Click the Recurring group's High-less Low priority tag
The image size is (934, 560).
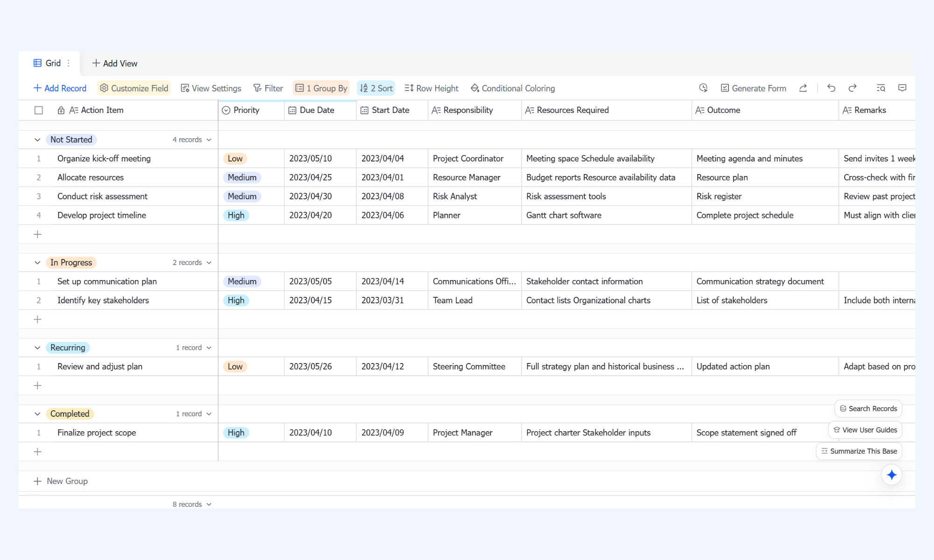[x=235, y=367]
